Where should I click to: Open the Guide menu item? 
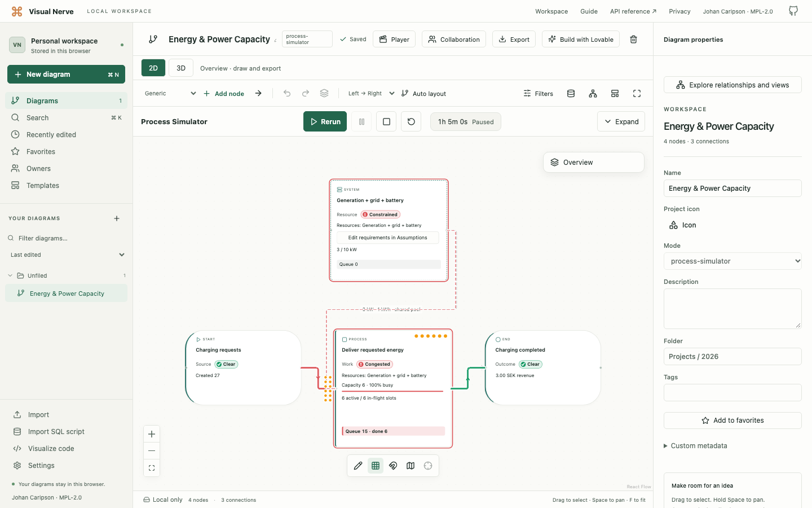(589, 11)
